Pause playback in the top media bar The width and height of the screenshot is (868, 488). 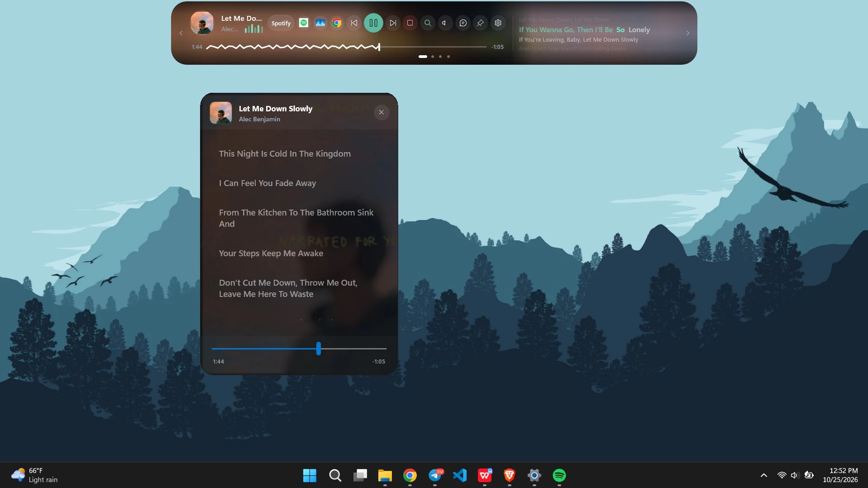373,23
